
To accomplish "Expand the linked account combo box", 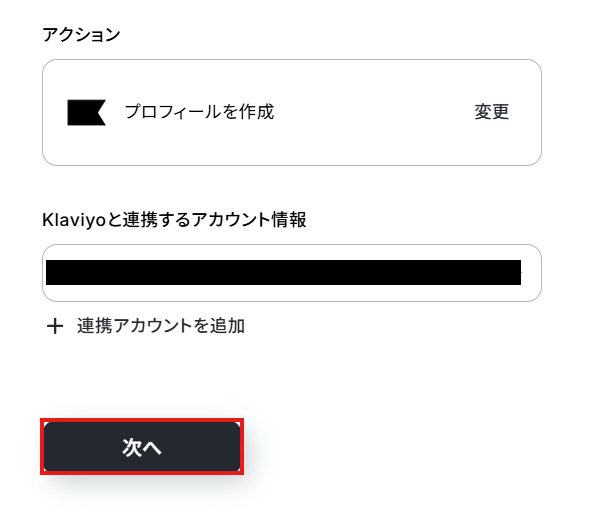I will (291, 273).
